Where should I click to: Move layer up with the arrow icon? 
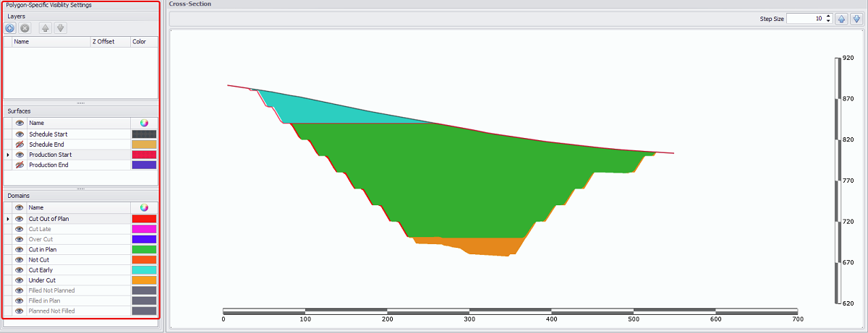[45, 28]
